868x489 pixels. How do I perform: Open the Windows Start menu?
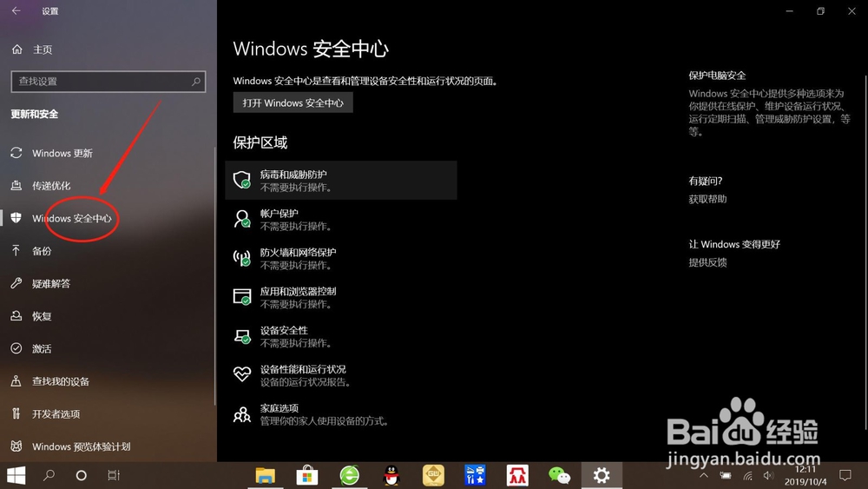[x=16, y=475]
